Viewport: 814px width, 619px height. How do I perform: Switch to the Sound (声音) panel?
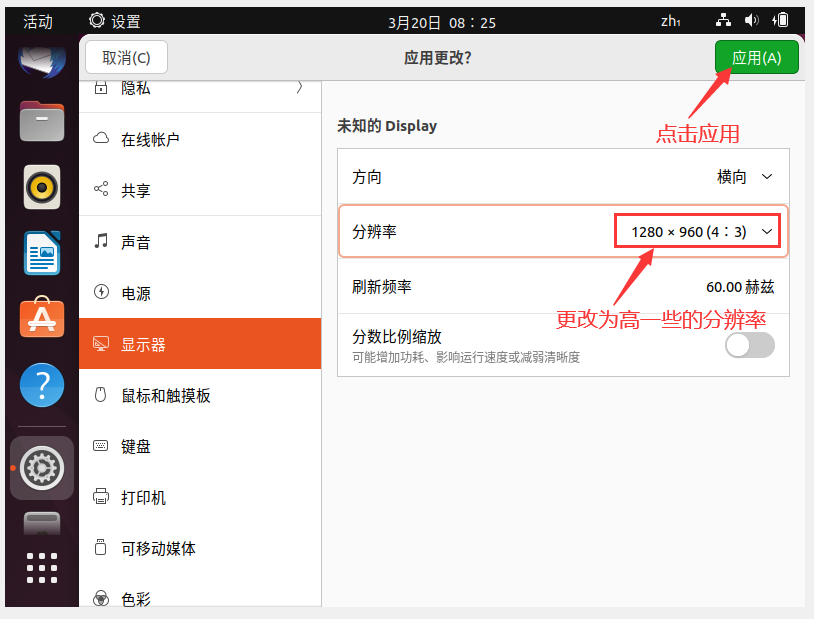click(x=200, y=241)
